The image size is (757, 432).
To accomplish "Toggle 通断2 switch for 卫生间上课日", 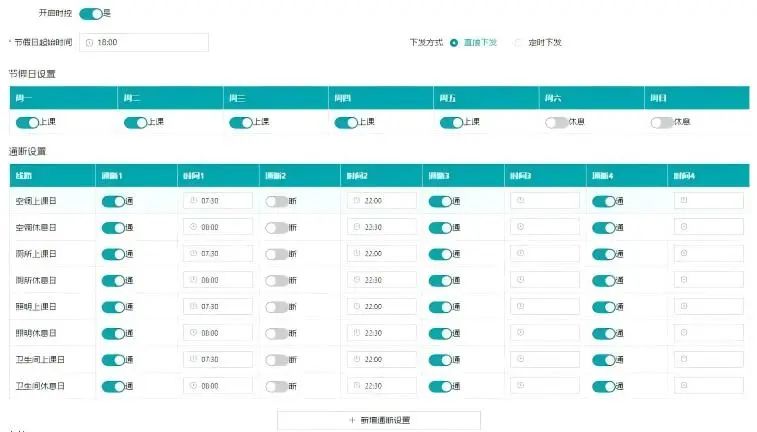I will (x=277, y=360).
